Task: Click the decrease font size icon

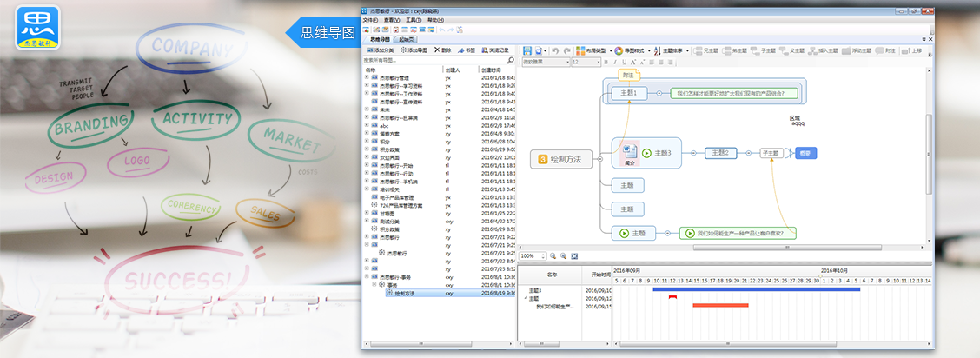Action: 642,62
